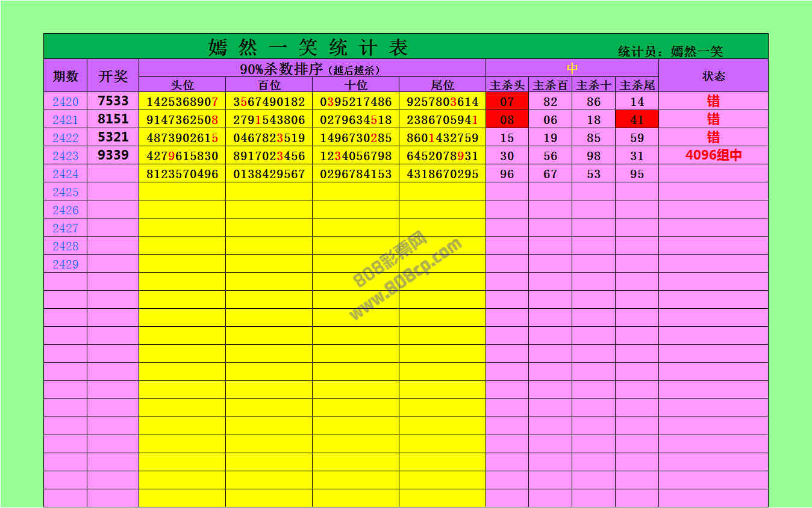Select the 头位 sequence 8123570496
The image size is (812, 508).
[183, 174]
